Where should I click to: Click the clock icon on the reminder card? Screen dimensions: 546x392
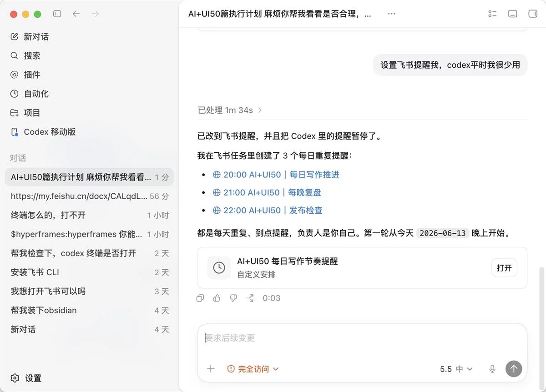click(219, 268)
